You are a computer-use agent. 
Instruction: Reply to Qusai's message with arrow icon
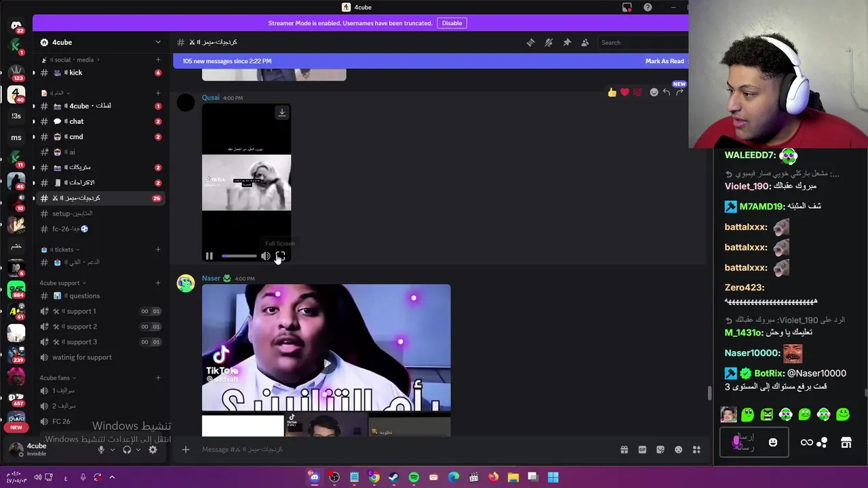(667, 92)
